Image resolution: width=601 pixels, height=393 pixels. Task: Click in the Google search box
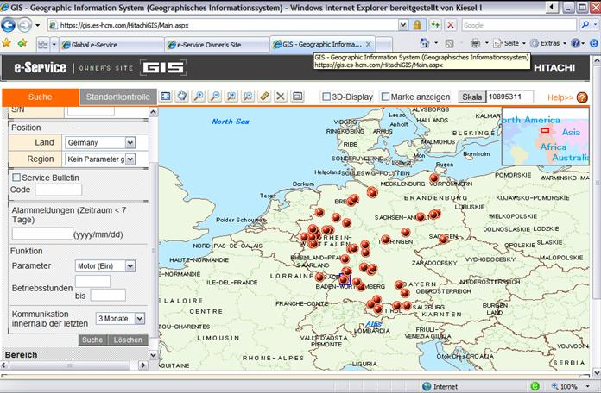[x=519, y=25]
